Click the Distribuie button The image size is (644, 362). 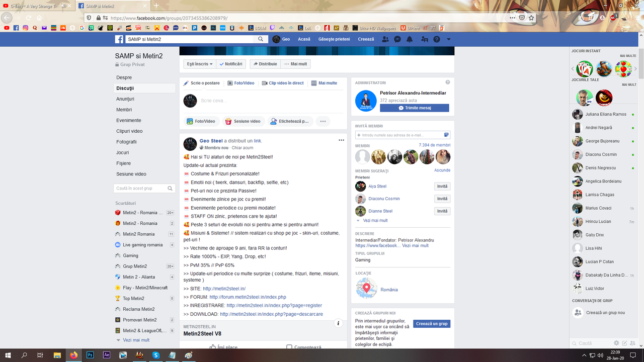(x=264, y=64)
